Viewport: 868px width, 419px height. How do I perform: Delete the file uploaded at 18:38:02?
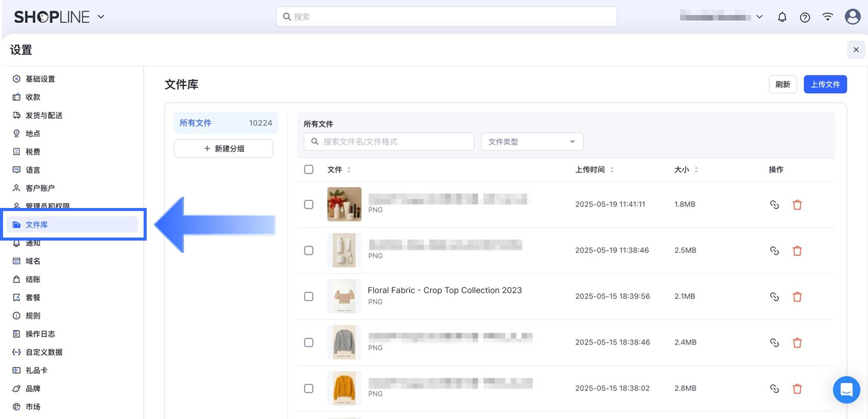click(797, 388)
